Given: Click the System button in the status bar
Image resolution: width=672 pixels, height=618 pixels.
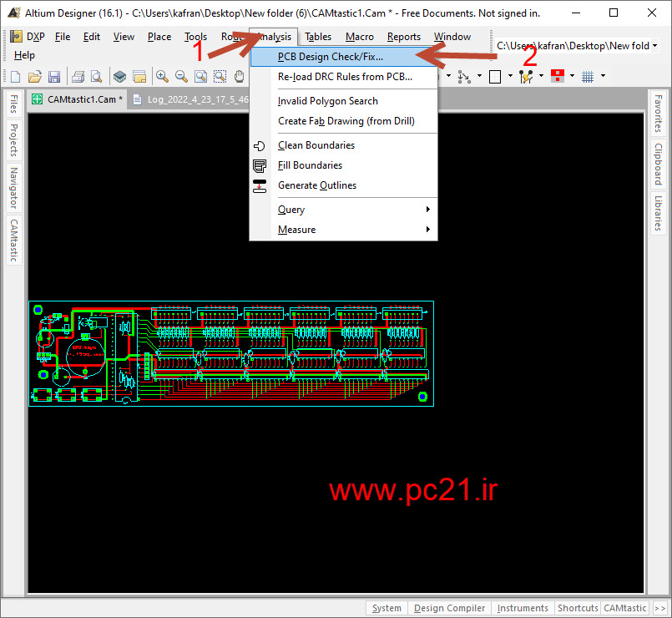Looking at the screenshot, I should tap(387, 608).
